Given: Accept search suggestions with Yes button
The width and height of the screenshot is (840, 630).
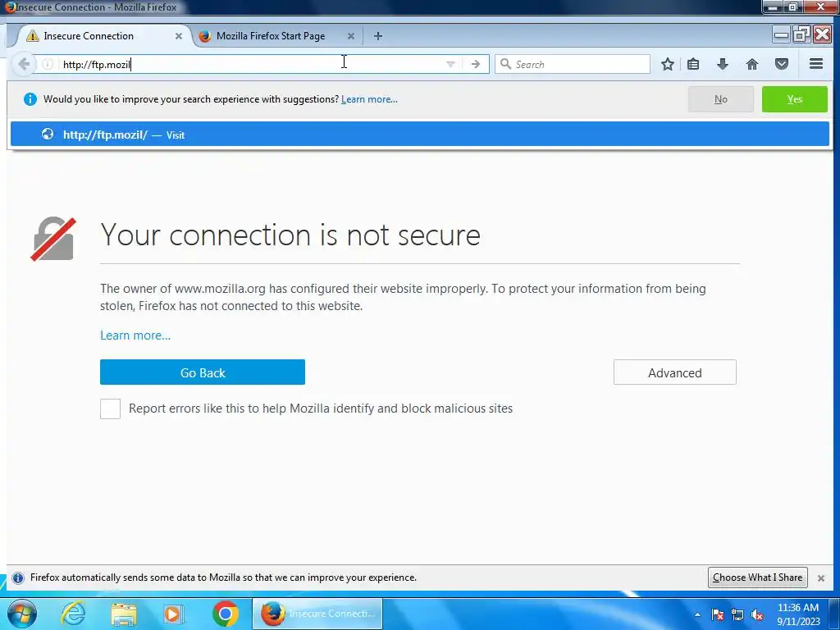Looking at the screenshot, I should click(x=795, y=99).
